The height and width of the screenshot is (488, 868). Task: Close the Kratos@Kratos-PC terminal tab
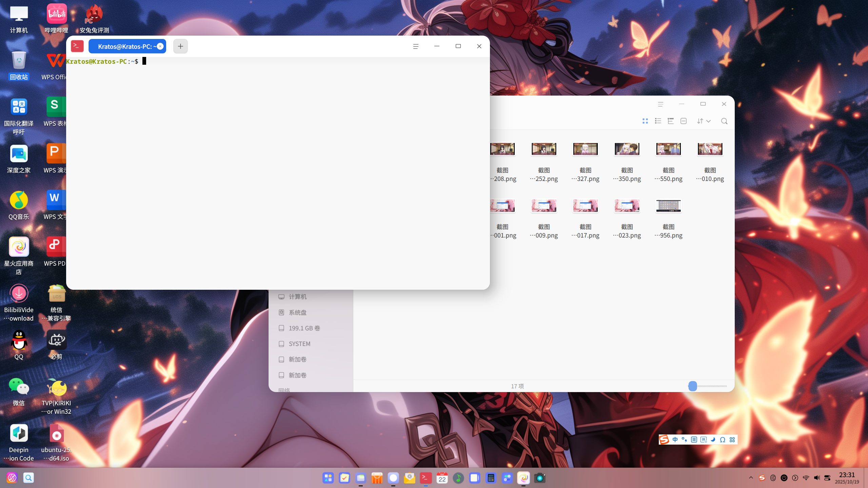pos(160,46)
